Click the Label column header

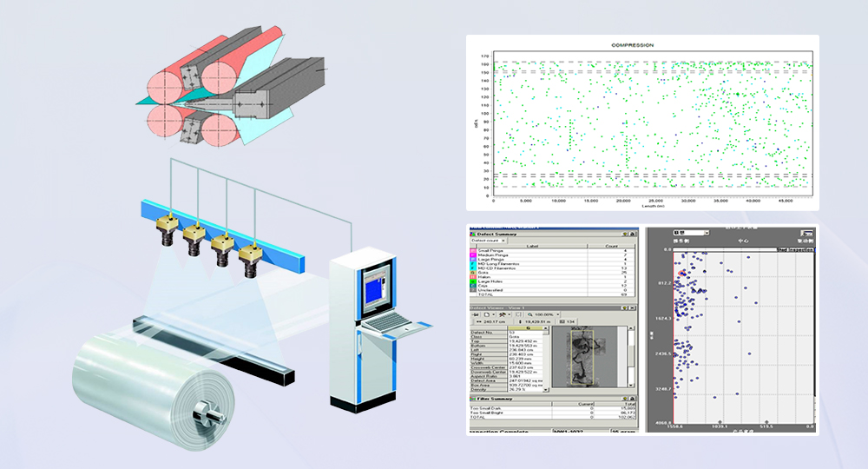point(532,246)
